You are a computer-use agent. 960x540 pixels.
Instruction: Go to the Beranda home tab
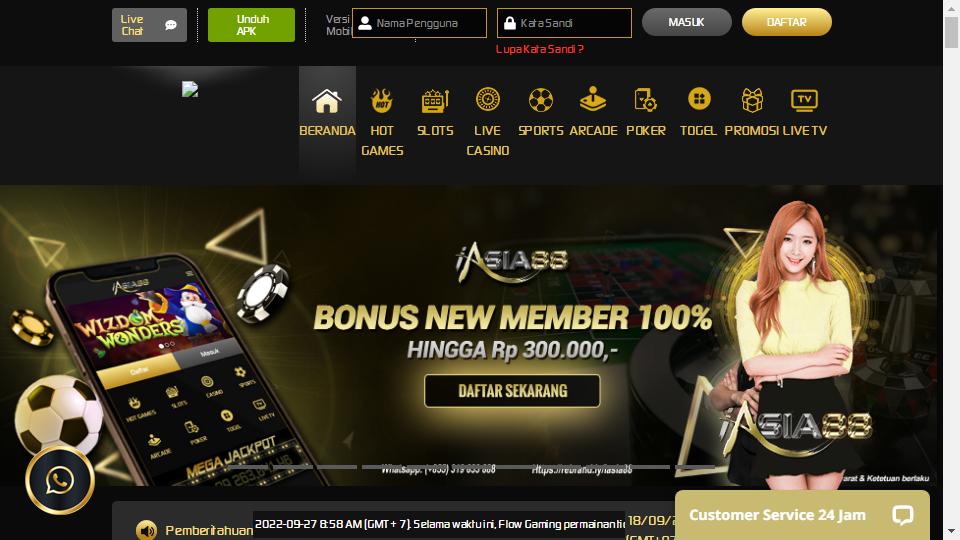coord(327,110)
